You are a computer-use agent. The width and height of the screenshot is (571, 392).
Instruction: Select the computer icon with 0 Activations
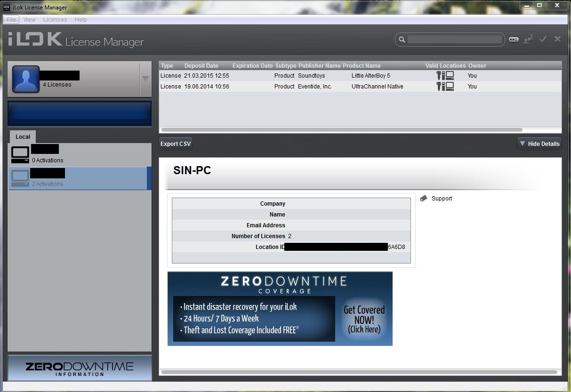click(20, 155)
